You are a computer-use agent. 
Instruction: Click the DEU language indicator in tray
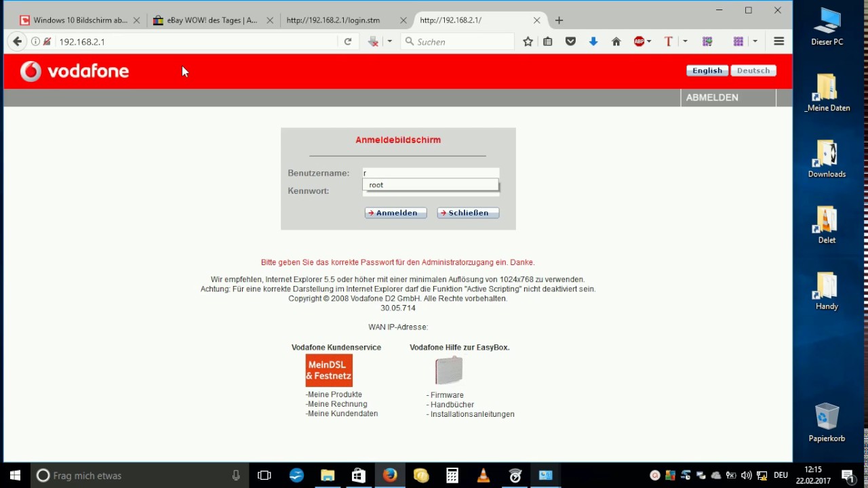point(781,475)
